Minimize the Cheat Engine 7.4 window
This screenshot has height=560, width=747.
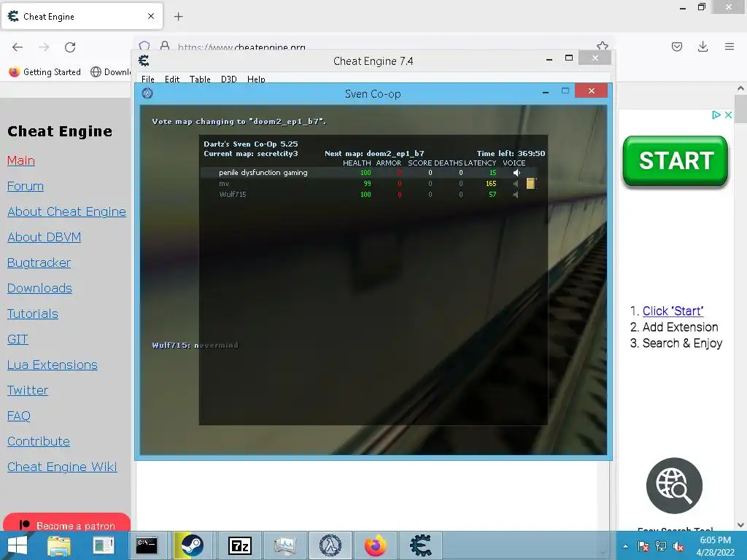549,59
